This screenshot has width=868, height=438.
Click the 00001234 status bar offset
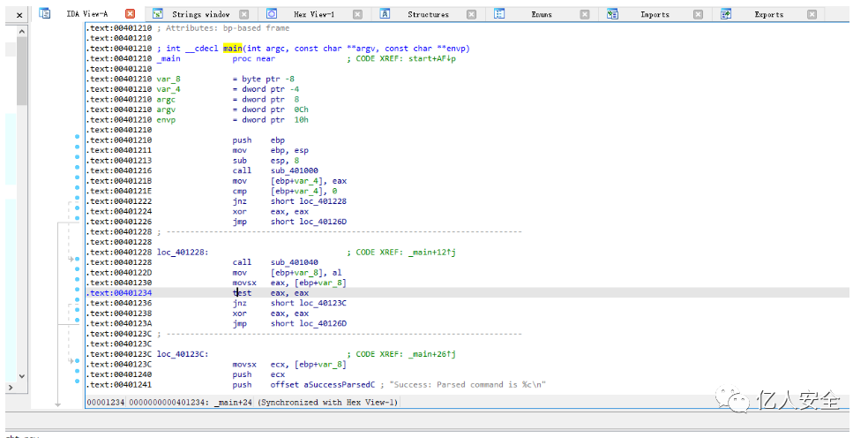click(106, 403)
